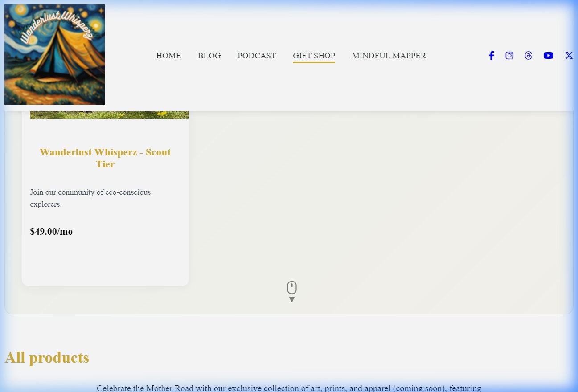Click the Celebrate the Mother Road paragraph

tap(289, 388)
